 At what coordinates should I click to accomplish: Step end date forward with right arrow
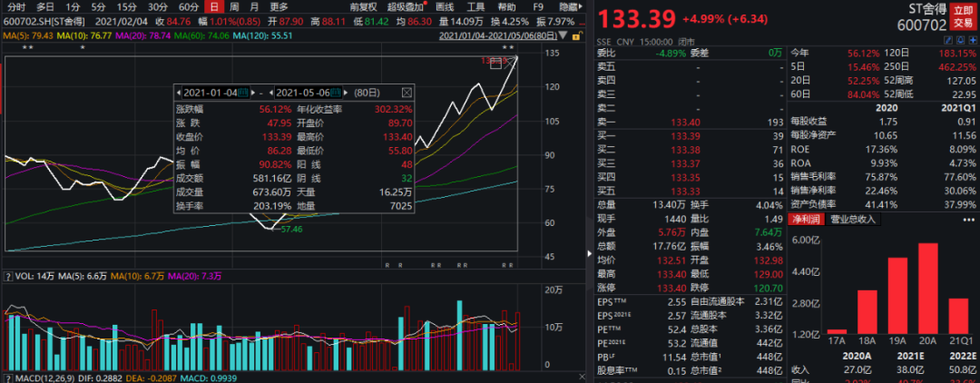coord(347,93)
